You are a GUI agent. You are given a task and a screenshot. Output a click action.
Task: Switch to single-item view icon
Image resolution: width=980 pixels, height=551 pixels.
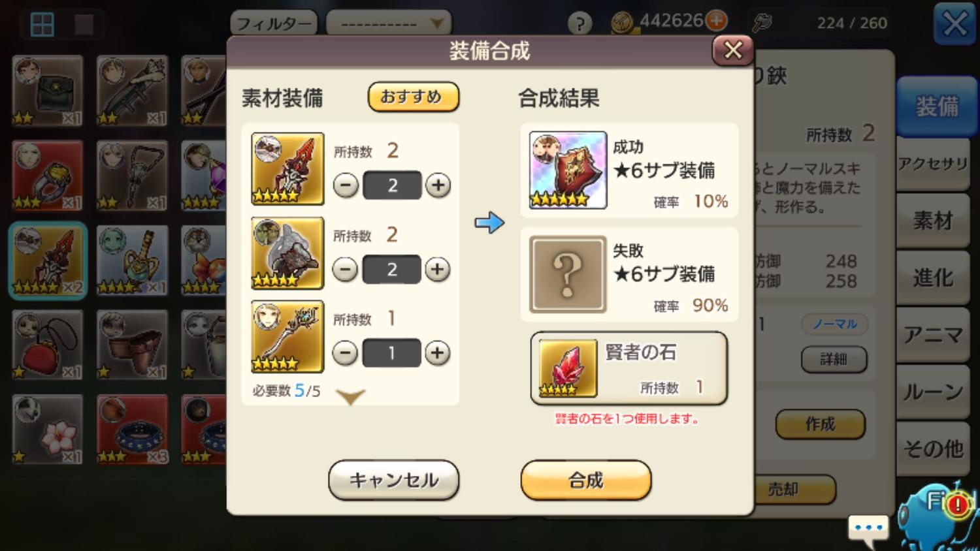[84, 25]
